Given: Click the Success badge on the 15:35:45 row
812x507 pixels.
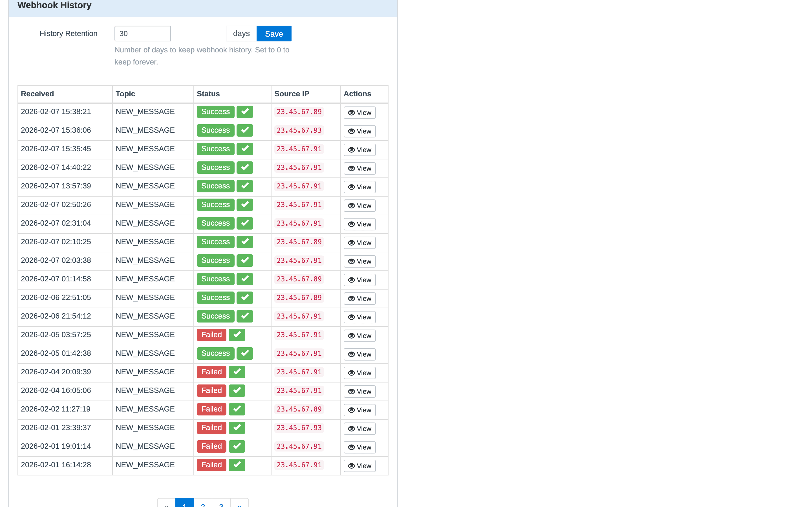Looking at the screenshot, I should [215, 148].
